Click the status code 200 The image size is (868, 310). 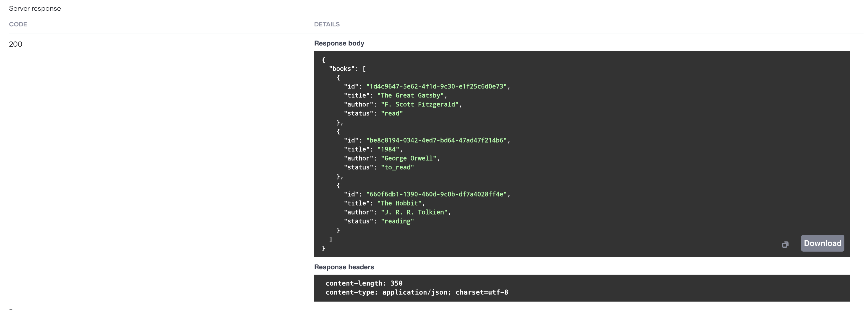point(16,44)
